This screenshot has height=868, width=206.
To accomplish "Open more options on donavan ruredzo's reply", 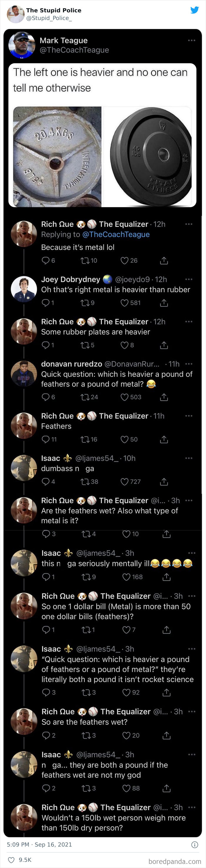I will point(188,363).
